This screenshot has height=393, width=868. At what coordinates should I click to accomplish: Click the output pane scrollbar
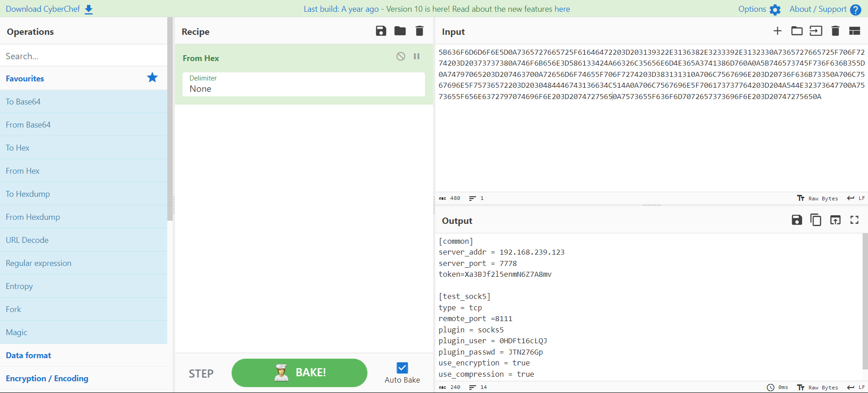click(865, 302)
